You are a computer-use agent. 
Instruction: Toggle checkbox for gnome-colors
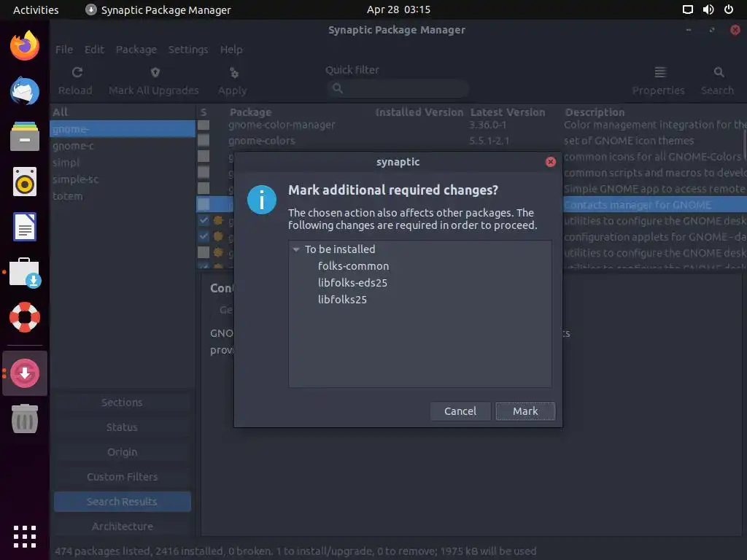204,141
